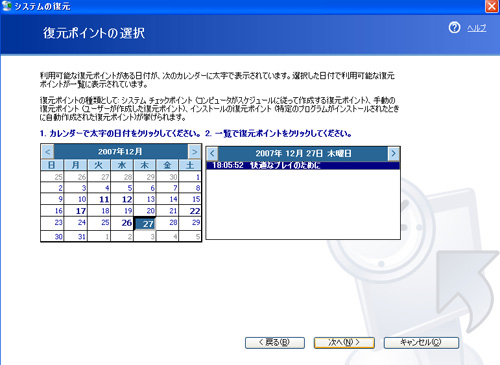Screen dimensions: 500x365
Task: Select December 17 on the calendar
Action: pyautogui.click(x=76, y=211)
